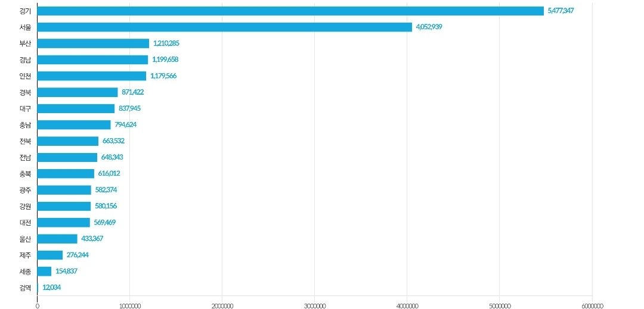Click the value label 871,422
Screen dimensions: 644x309
(132, 92)
